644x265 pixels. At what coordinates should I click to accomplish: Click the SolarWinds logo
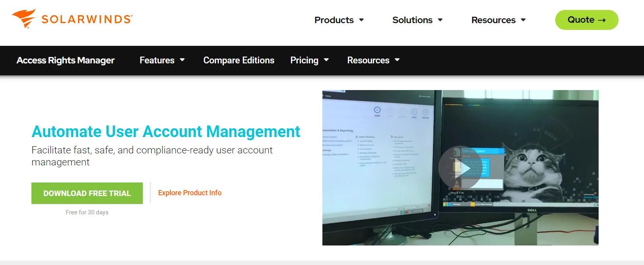click(72, 19)
